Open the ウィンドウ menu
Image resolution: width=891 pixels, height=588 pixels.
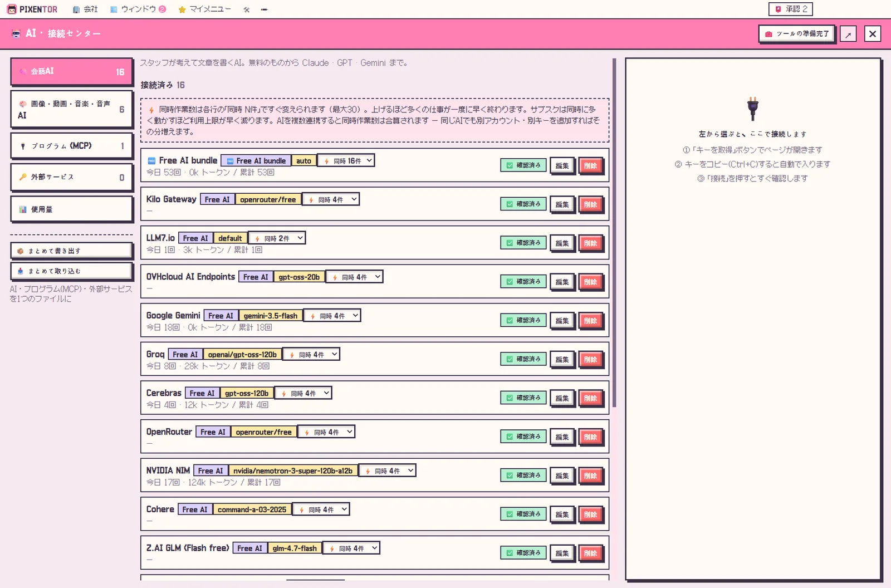click(138, 9)
